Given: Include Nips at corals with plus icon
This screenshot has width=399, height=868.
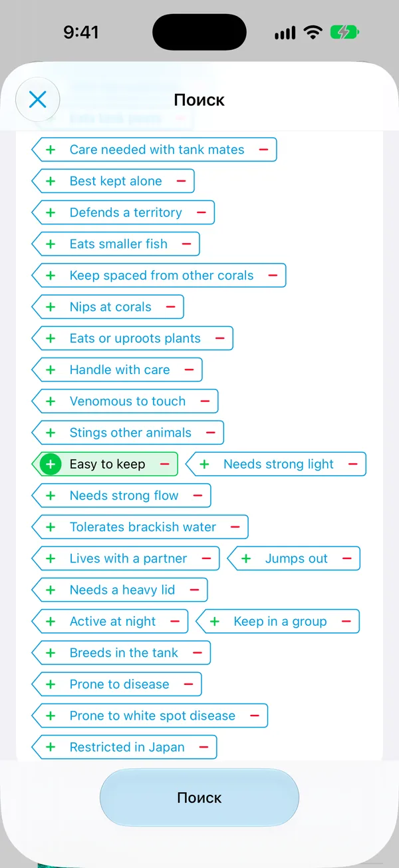Looking at the screenshot, I should 51,307.
